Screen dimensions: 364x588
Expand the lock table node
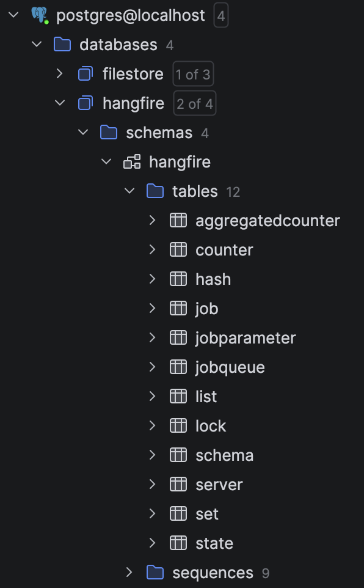tap(152, 425)
